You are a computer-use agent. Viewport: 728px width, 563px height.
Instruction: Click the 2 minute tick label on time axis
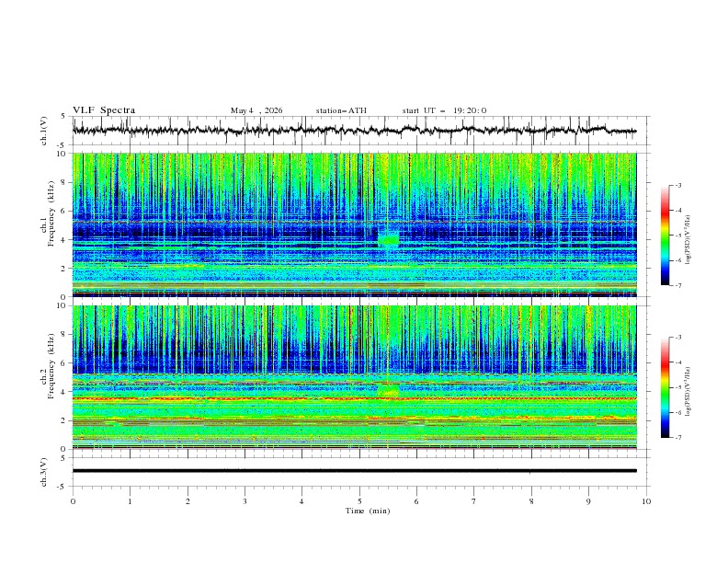click(x=188, y=501)
